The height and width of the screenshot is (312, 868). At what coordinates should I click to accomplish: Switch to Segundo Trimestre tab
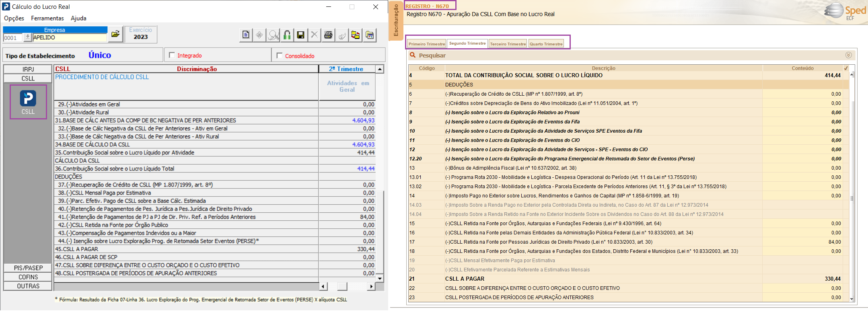coord(467,43)
